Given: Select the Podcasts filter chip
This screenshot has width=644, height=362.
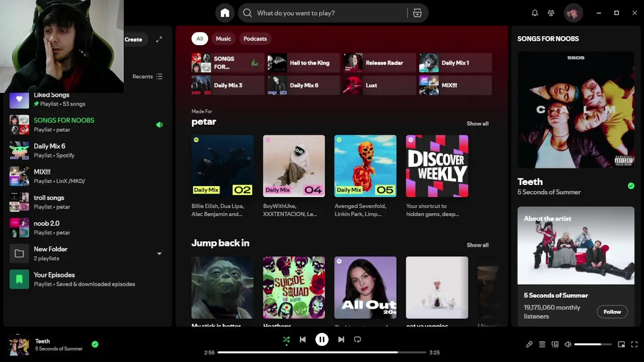Looking at the screenshot, I should coord(255,39).
